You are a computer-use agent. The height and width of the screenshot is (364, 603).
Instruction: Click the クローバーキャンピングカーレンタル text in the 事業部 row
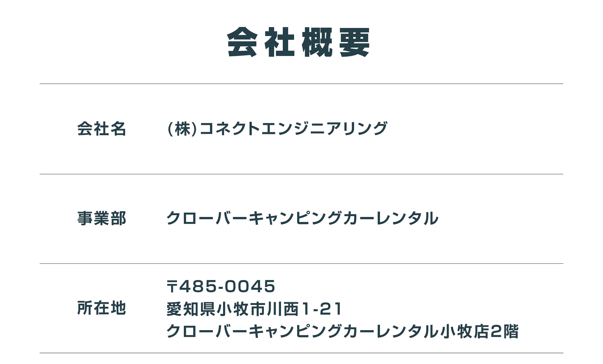tap(302, 218)
